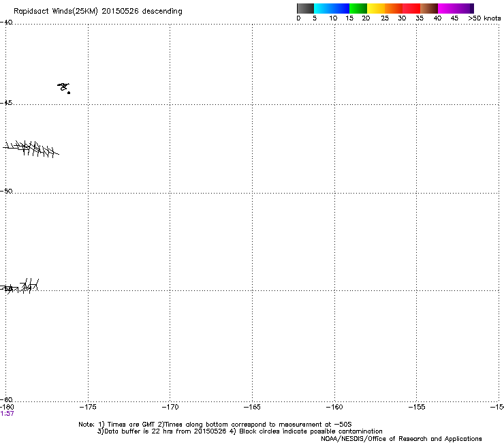Click the black contamination dot near -44 latitude

coord(69,93)
